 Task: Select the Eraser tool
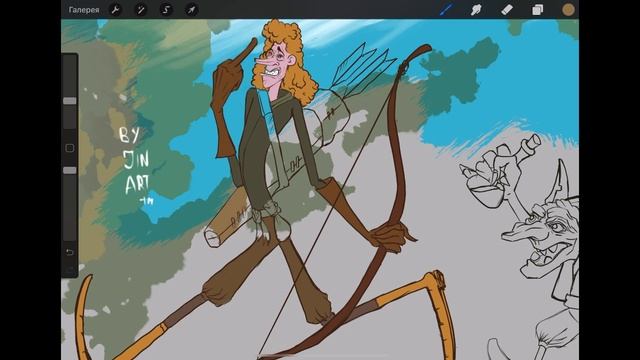coord(507,10)
